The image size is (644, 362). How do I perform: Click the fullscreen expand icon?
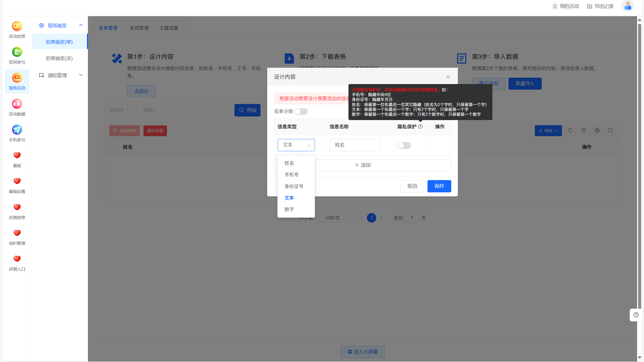[x=611, y=131]
